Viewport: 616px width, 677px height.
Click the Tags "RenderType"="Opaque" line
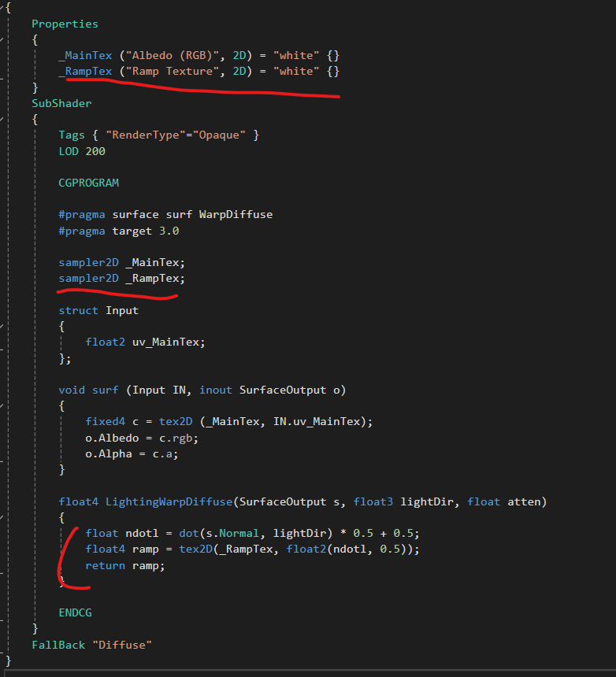[158, 135]
